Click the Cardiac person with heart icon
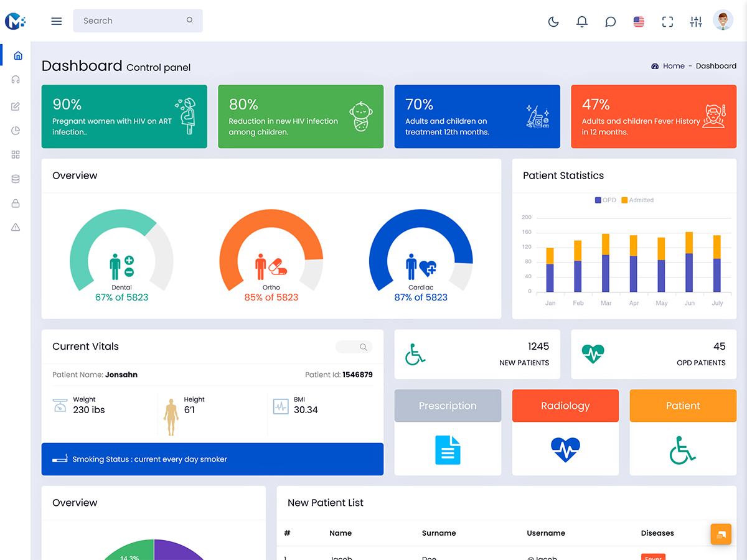The image size is (747, 560). pos(421,266)
